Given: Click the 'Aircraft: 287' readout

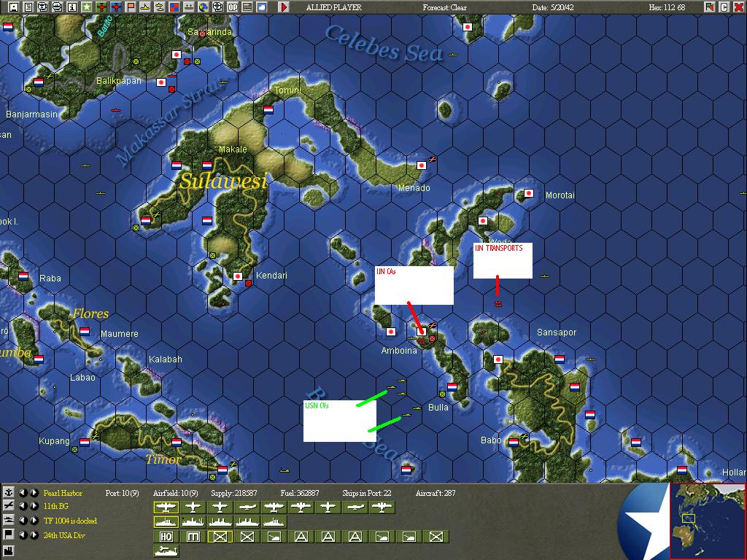Looking at the screenshot, I should pos(436,493).
